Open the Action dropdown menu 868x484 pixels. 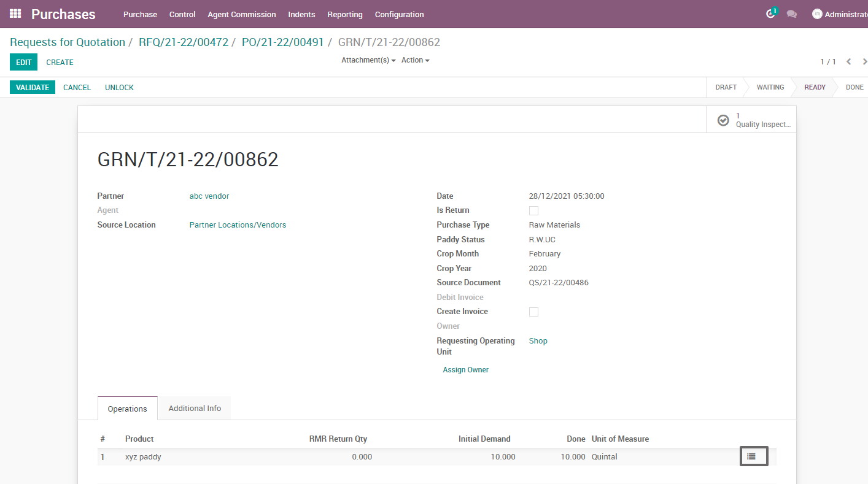(x=415, y=60)
